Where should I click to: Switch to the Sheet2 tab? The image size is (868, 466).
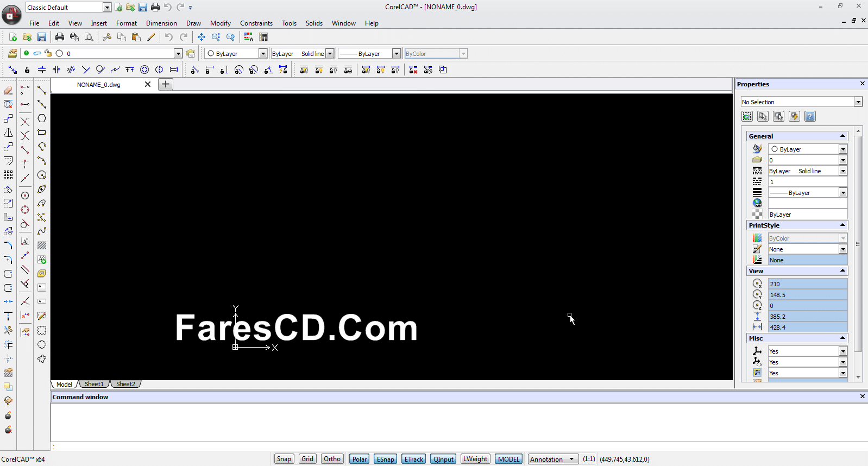point(125,384)
